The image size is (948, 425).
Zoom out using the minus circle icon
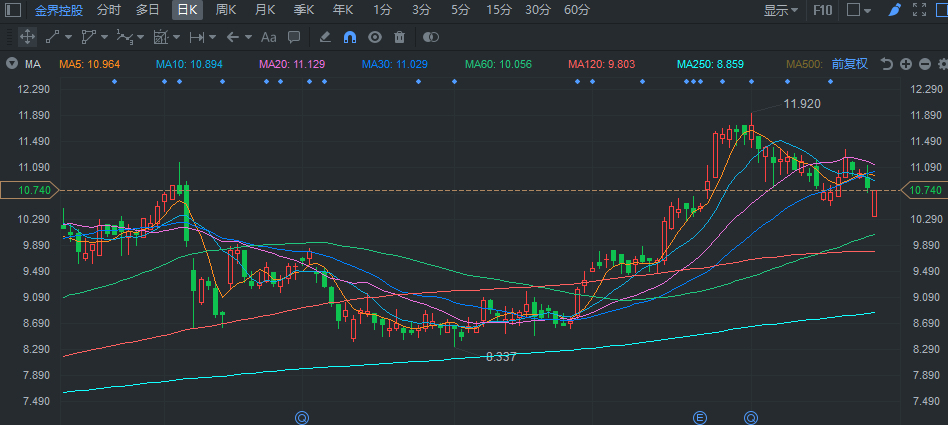(924, 64)
